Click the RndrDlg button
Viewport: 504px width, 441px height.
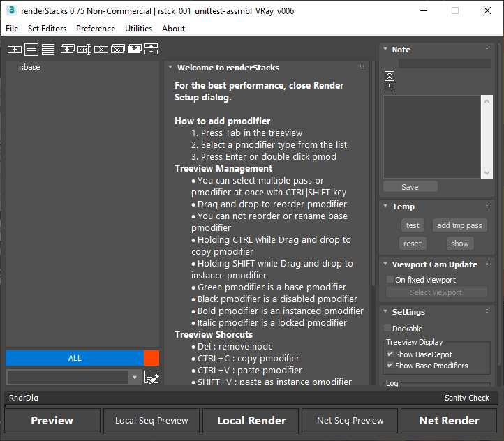[x=24, y=398]
